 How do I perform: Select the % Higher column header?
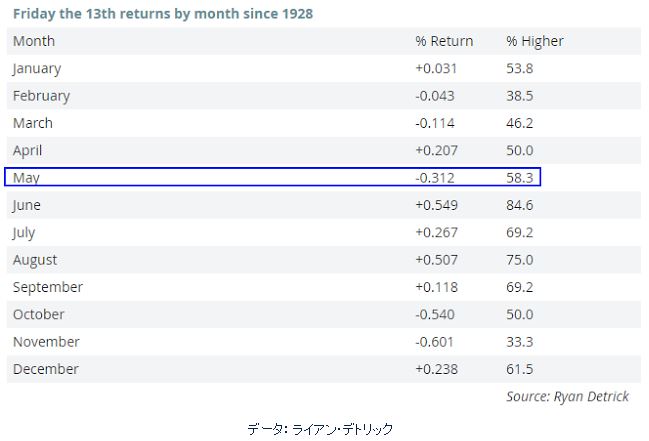click(x=535, y=41)
